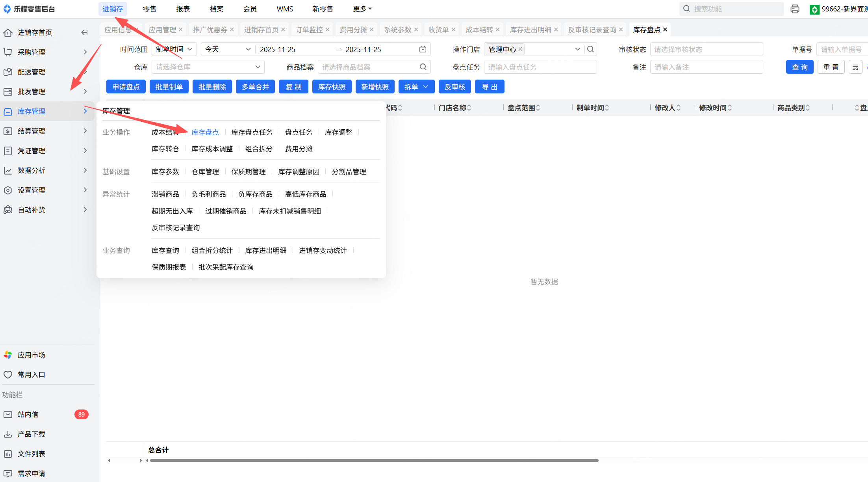The image size is (868, 482).
Task: Open 站内信 inbox in the sidebar
Action: (28, 414)
